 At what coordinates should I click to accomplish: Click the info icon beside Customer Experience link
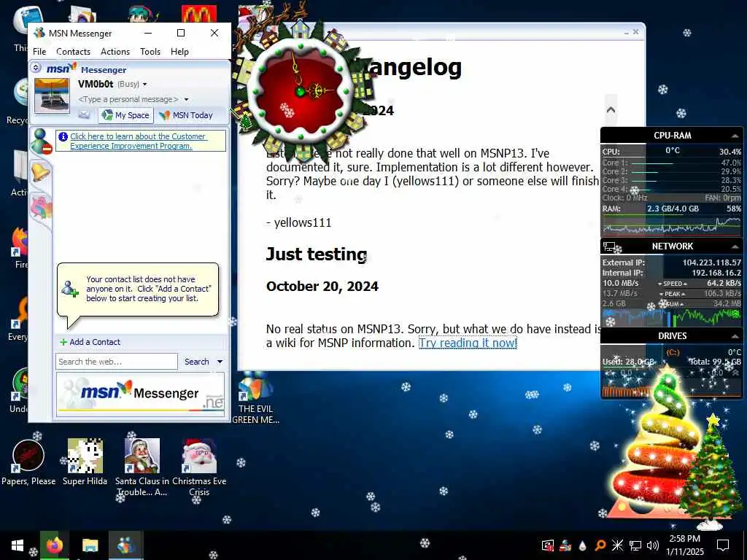(63, 136)
